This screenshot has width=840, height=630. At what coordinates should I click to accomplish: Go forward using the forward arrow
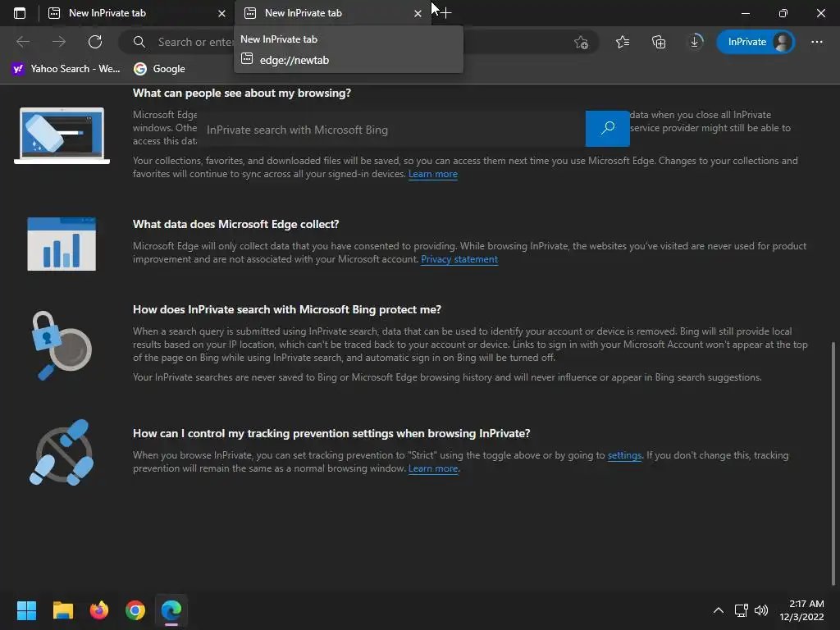click(59, 42)
